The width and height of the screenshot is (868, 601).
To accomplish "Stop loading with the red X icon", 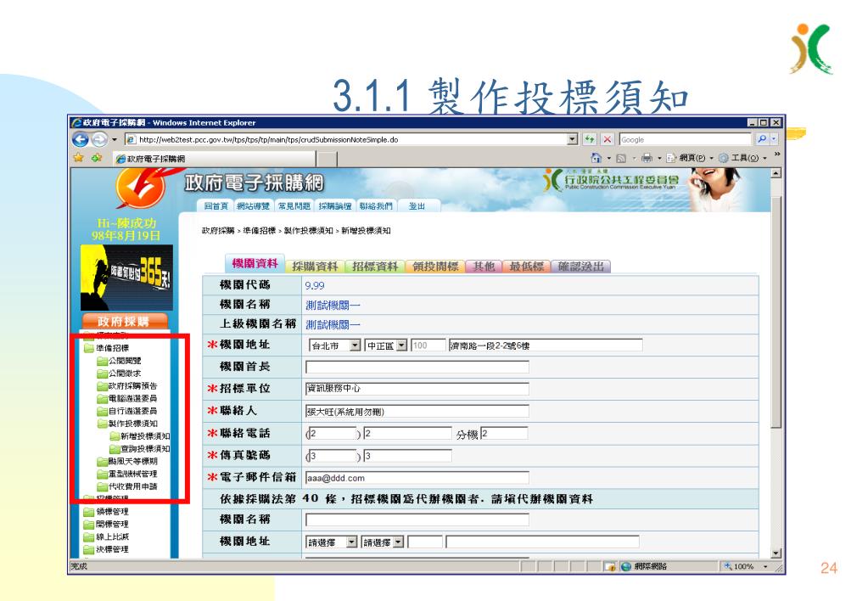I will tap(608, 139).
